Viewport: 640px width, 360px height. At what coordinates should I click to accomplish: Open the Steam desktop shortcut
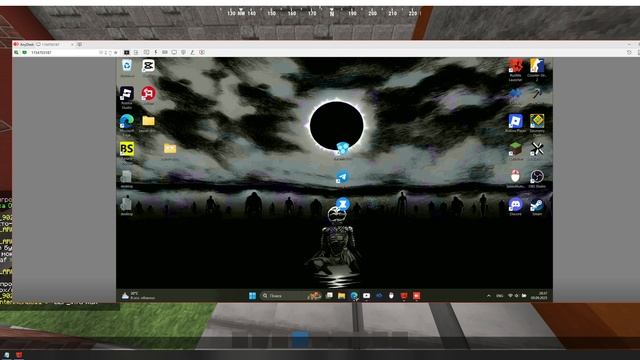click(537, 206)
